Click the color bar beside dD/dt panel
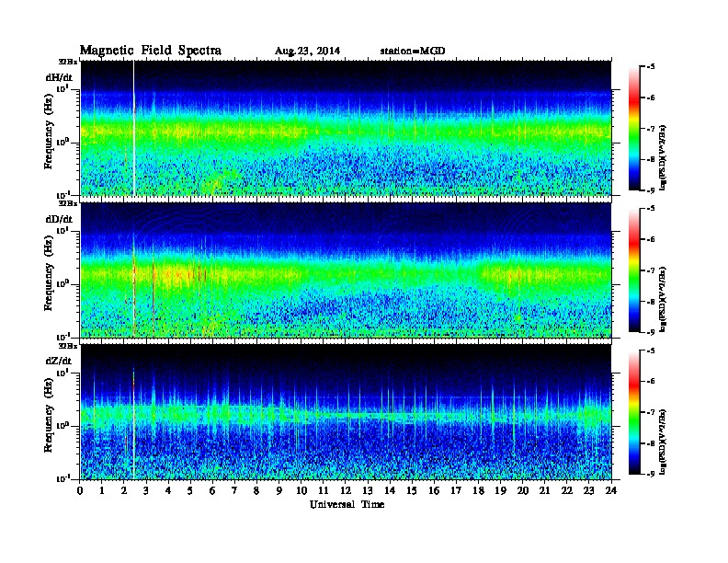Image resolution: width=728 pixels, height=563 pixels. [633, 270]
